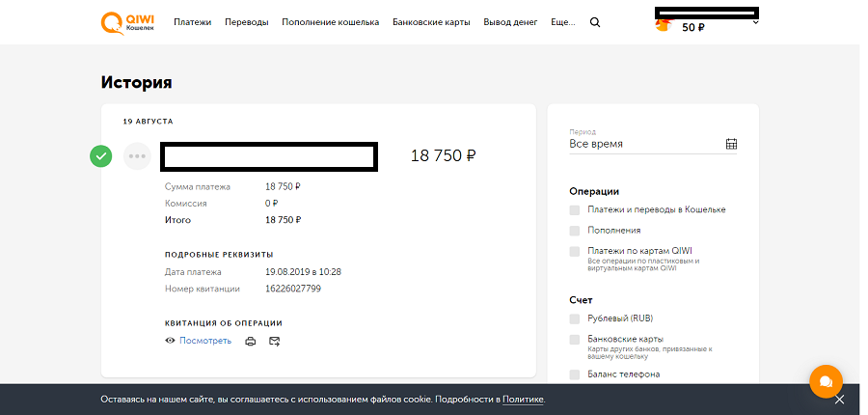Open the search magnifier icon
868x415 pixels.
tap(595, 23)
